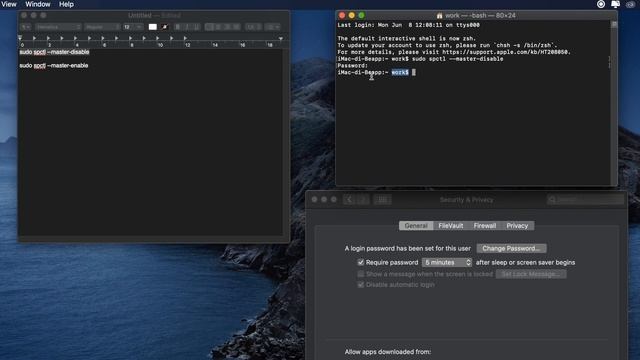Toggle underline formatting in TextEdit

tap(196, 27)
